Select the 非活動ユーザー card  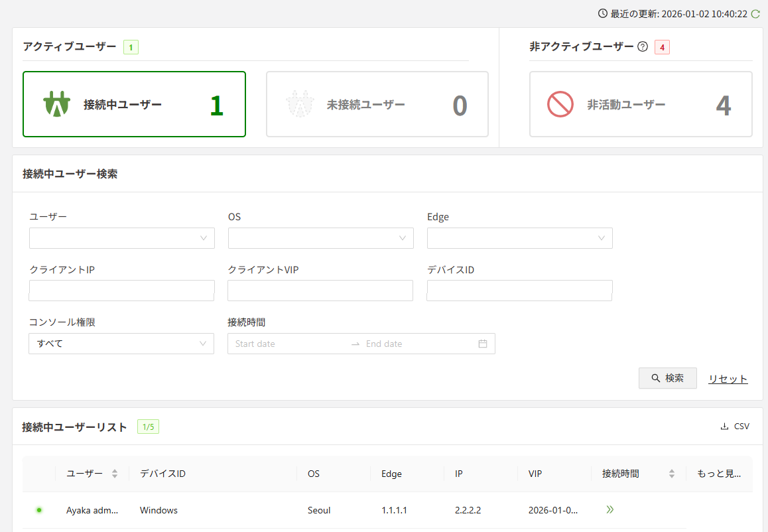(x=640, y=104)
